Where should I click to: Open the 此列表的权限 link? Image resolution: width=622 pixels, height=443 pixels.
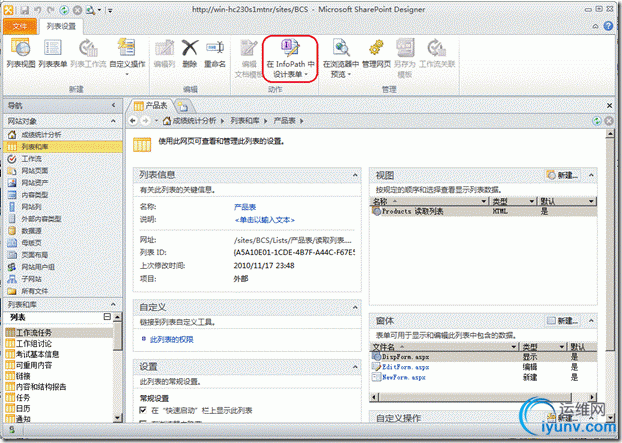[x=172, y=339]
